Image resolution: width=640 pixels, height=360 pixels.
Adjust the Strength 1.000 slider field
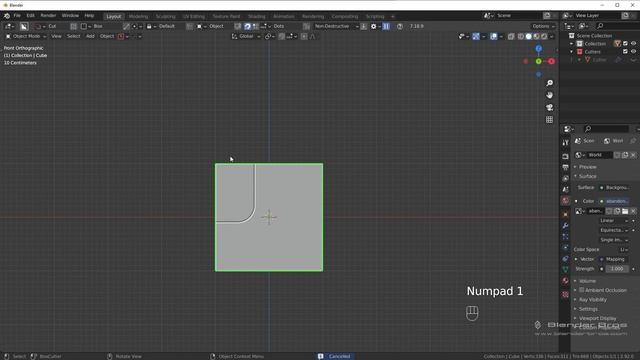(x=617, y=269)
